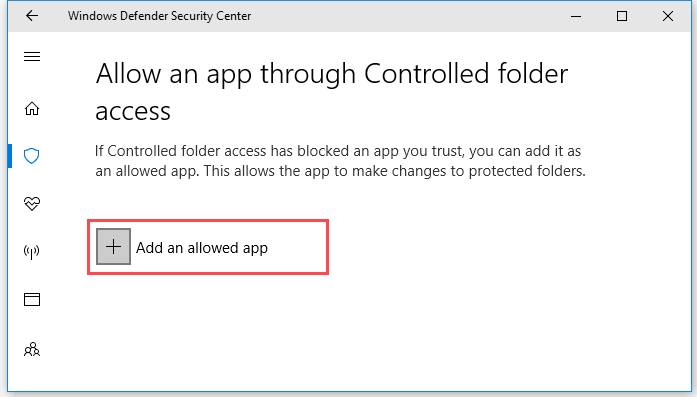Screen dimensions: 697x397
Task: Go back using the title bar arrow
Action: (32, 16)
